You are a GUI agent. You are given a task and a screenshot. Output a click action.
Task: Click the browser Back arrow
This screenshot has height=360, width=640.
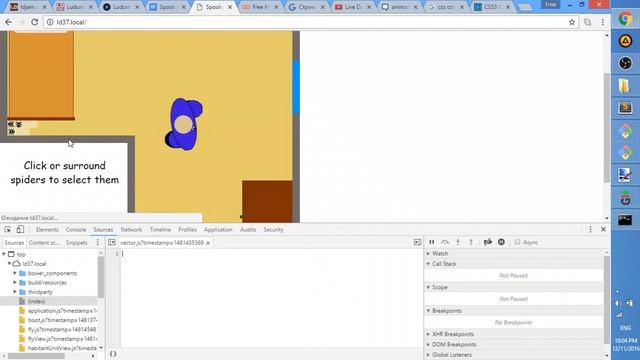pyautogui.click(x=8, y=22)
